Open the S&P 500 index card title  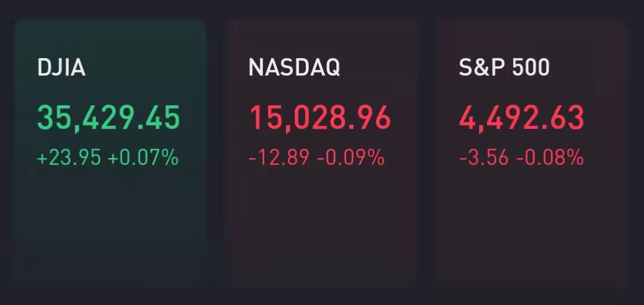(504, 68)
